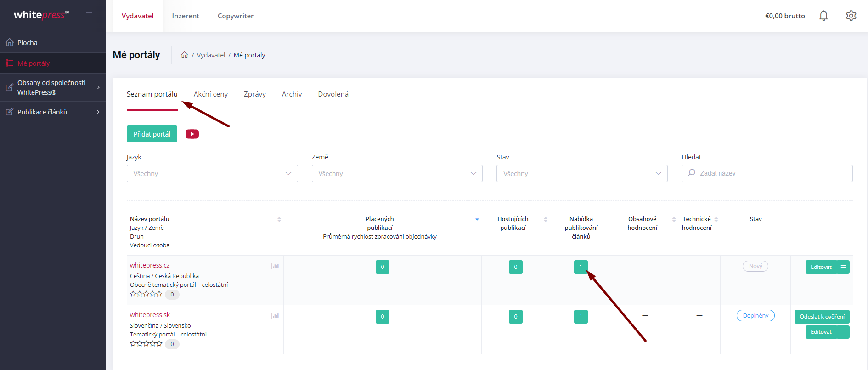Open the Jazyk dropdown
The width and height of the screenshot is (868, 370).
pos(212,174)
